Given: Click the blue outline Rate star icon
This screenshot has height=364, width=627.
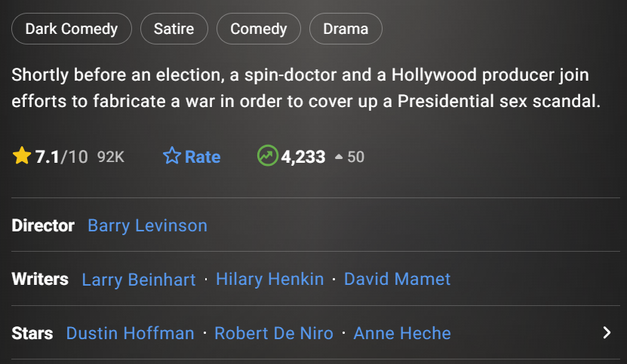Looking at the screenshot, I should coord(172,155).
